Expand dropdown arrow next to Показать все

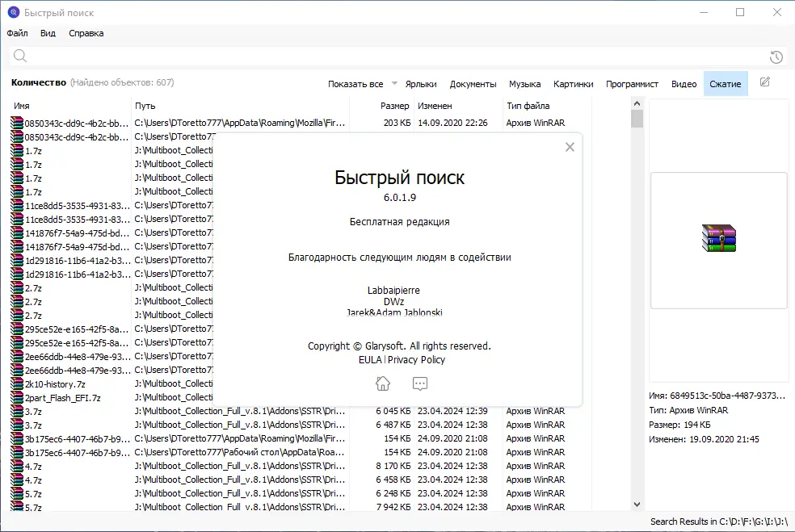[394, 83]
